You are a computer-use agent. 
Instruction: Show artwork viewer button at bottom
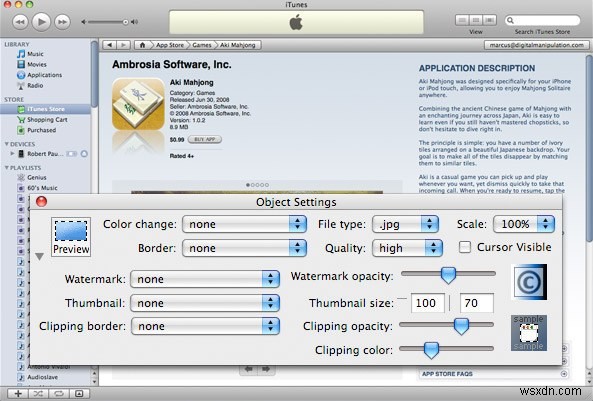79,393
